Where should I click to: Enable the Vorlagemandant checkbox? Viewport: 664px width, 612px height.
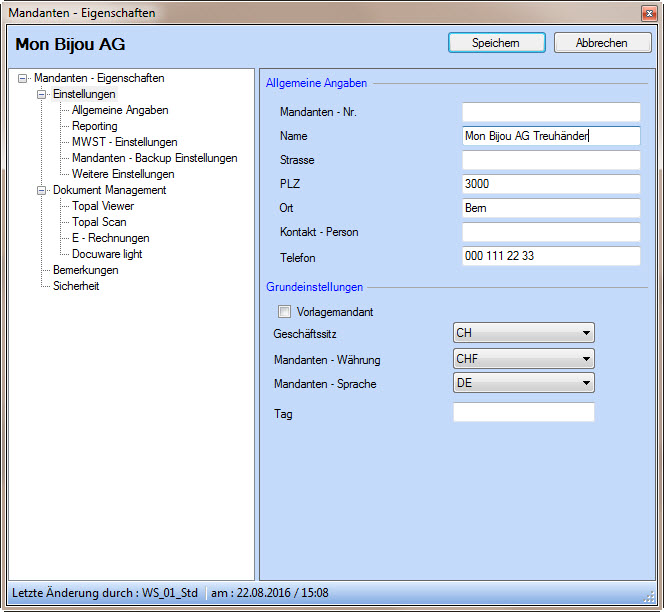pos(285,312)
